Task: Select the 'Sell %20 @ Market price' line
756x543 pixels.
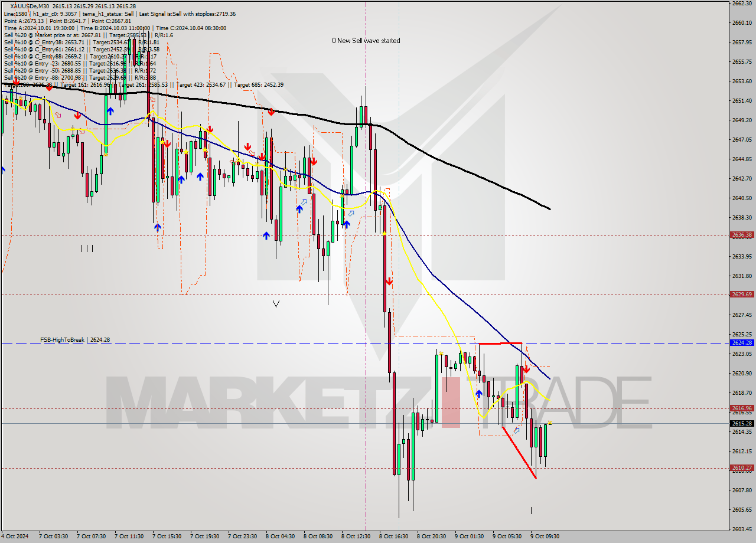Action: pos(88,35)
